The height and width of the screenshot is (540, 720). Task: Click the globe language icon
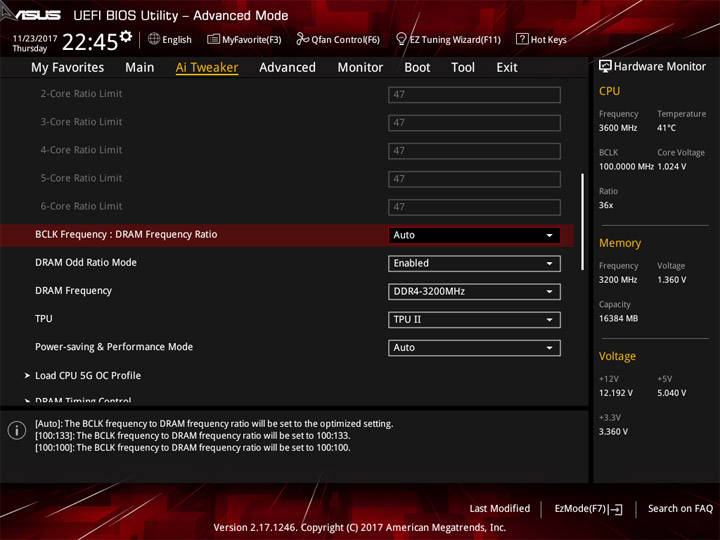pos(154,39)
